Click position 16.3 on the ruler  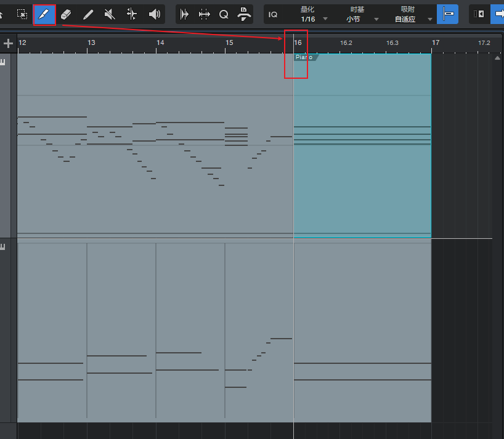pos(392,43)
